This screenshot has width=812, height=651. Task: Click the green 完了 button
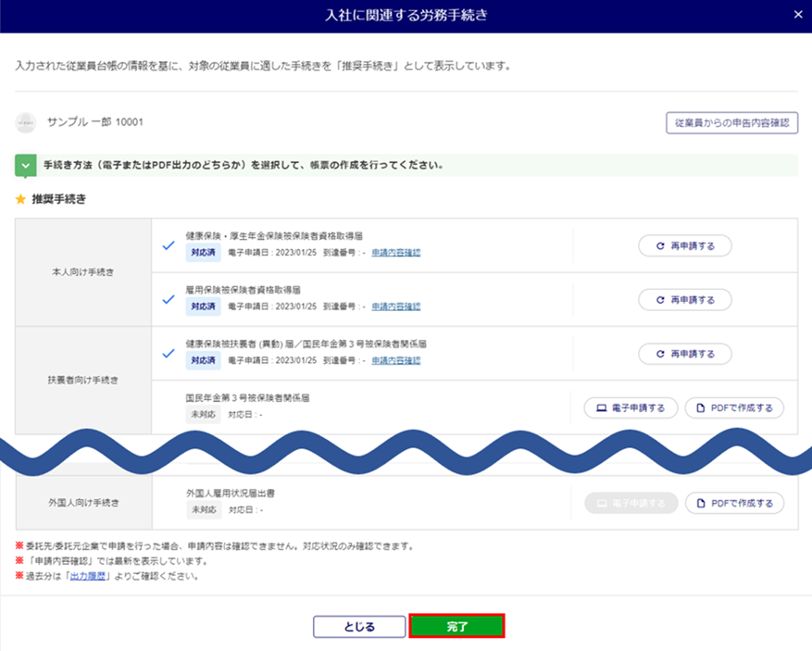point(456,627)
